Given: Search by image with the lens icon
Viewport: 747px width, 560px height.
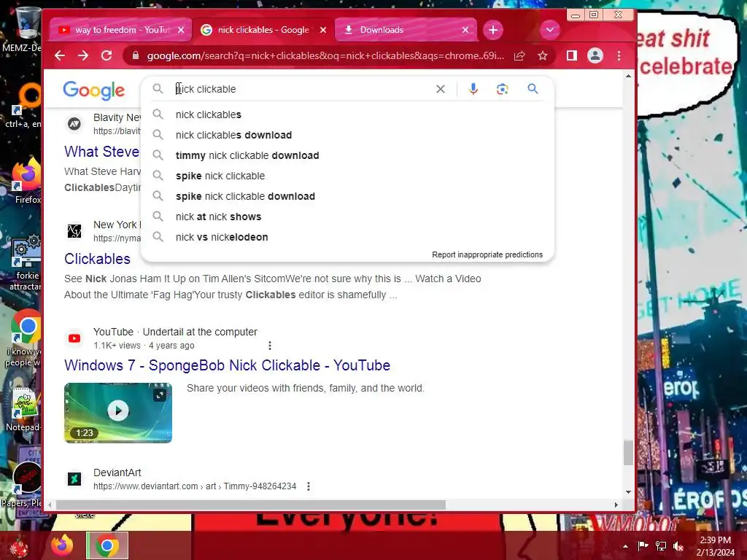Looking at the screenshot, I should (502, 89).
